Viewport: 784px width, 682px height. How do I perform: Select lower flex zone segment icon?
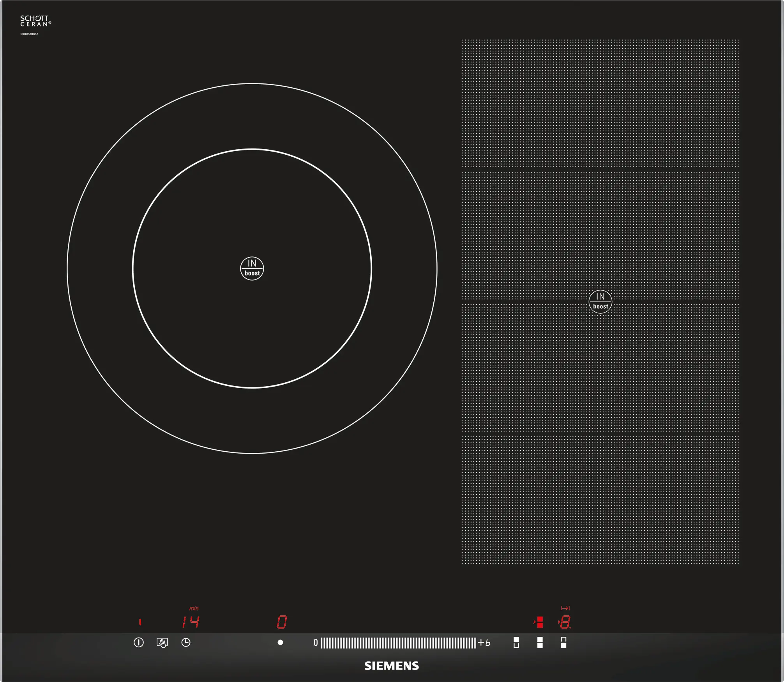point(563,642)
